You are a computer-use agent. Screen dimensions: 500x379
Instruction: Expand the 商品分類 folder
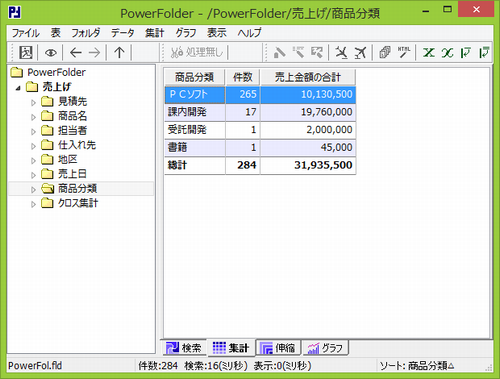(33, 189)
